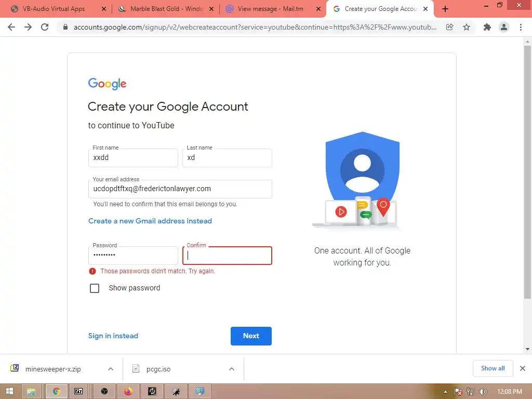Open the Action Center flag icon
The image size is (532, 399).
[458, 392]
